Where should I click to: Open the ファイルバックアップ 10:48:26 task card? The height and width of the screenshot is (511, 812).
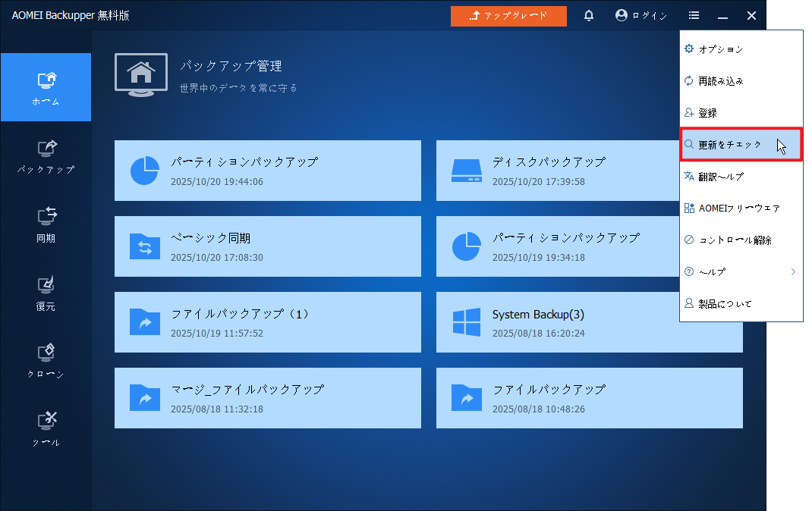click(x=590, y=398)
